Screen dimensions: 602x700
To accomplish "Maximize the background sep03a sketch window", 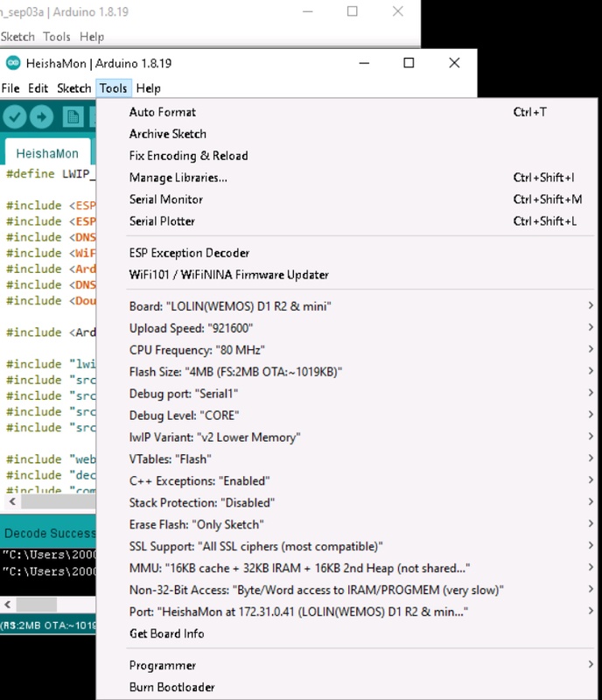I will tap(353, 11).
